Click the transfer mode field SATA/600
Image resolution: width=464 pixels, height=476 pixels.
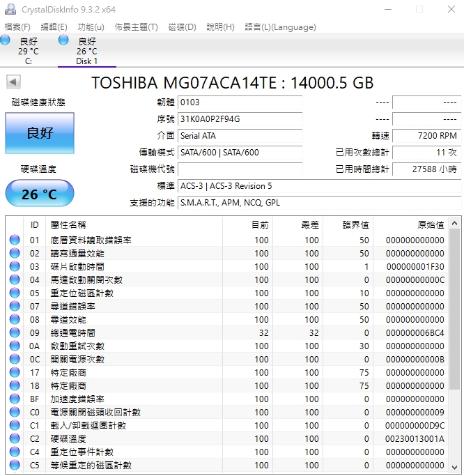coord(240,153)
